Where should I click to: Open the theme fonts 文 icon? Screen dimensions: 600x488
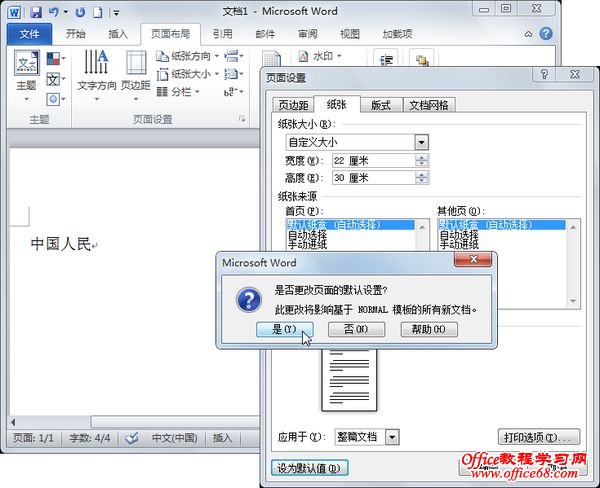coord(55,79)
